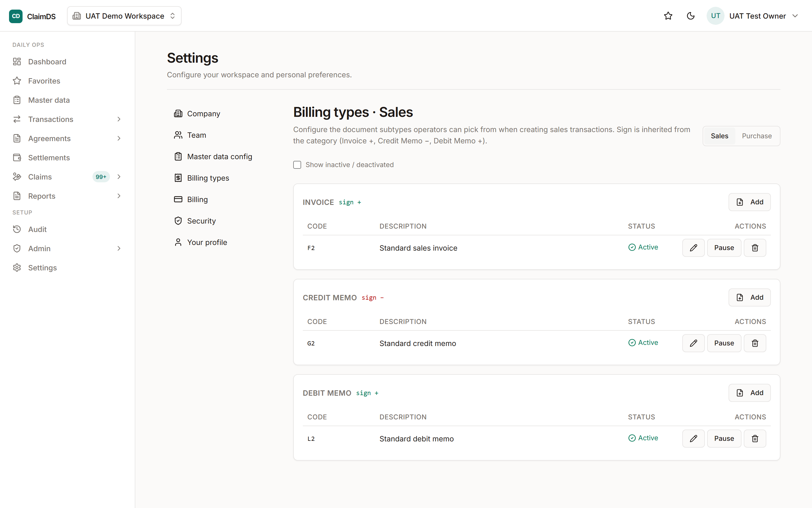Delete the L2 Standard debit memo

point(755,439)
